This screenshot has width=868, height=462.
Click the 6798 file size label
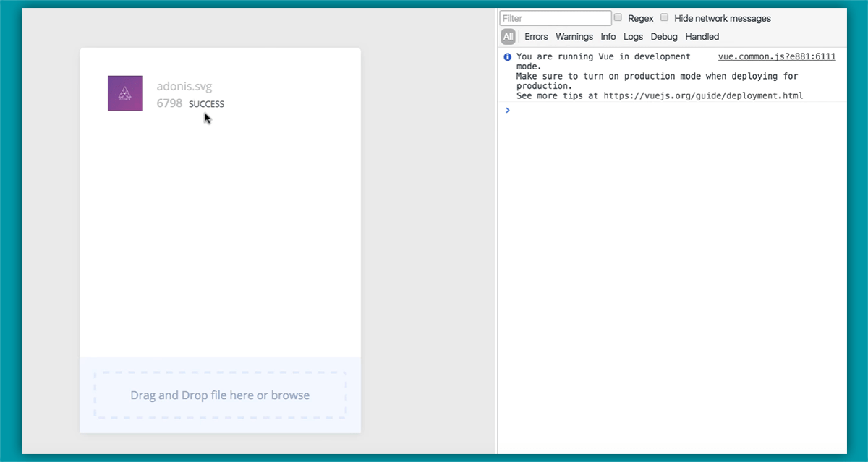(x=169, y=103)
